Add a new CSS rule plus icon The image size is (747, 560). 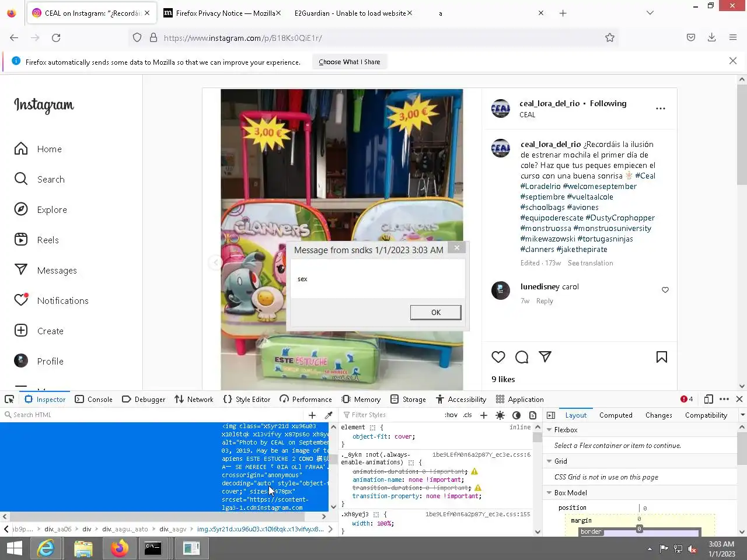(x=484, y=415)
